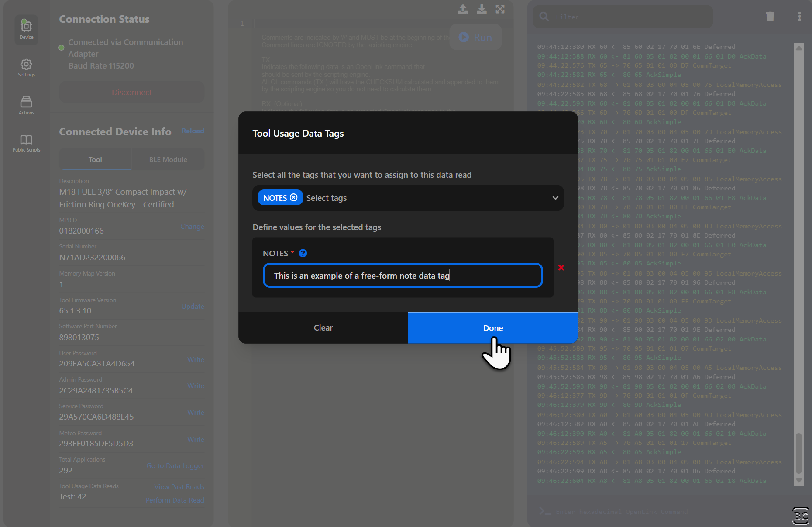Click the log Filter input field
812x527 pixels.
click(x=623, y=17)
